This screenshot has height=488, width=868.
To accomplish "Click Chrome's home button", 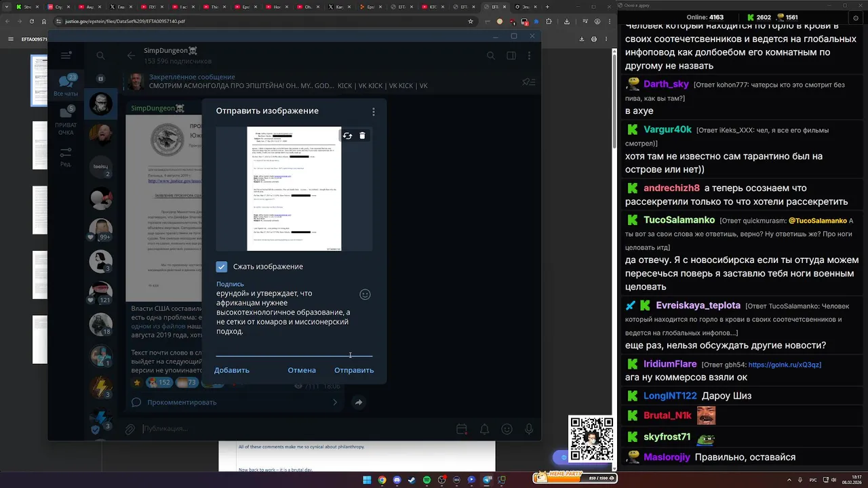I will pos(44,21).
